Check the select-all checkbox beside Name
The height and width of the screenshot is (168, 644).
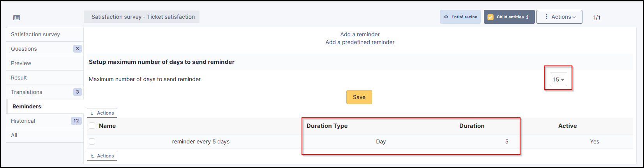tap(92, 126)
